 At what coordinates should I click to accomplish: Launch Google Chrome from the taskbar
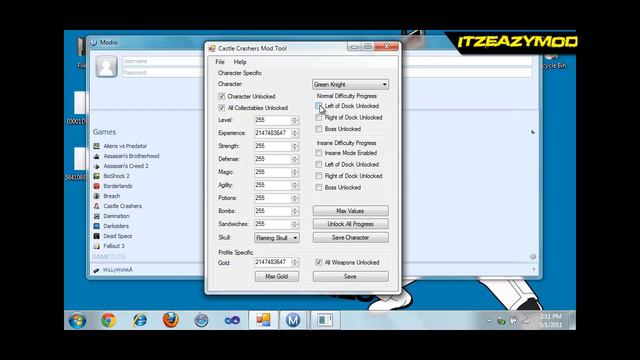pyautogui.click(x=109, y=320)
